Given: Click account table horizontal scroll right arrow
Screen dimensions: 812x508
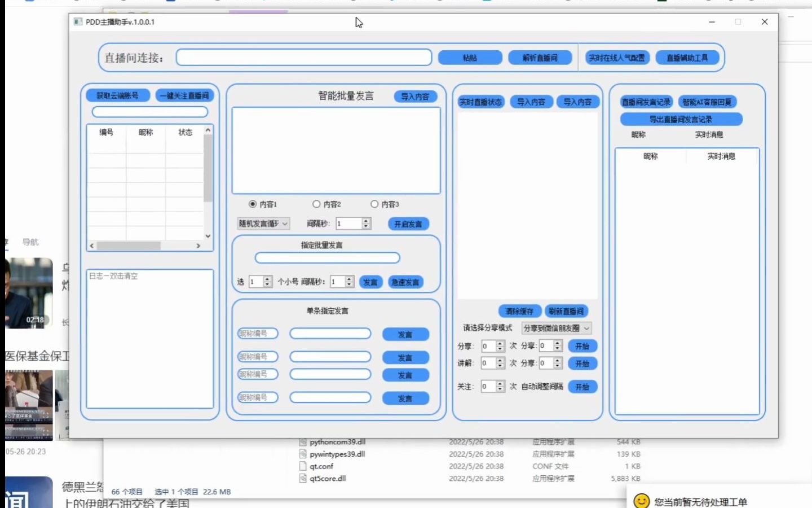Looking at the screenshot, I should click(x=198, y=246).
